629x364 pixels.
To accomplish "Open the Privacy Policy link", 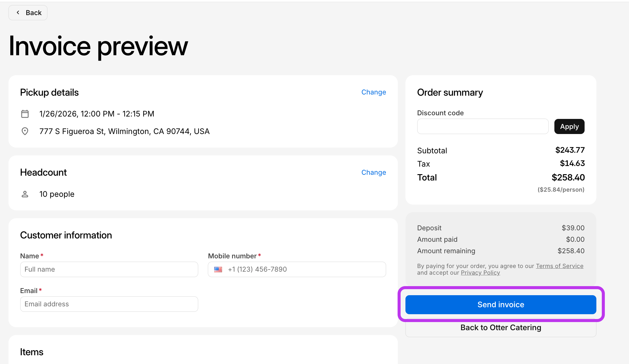I will point(480,273).
